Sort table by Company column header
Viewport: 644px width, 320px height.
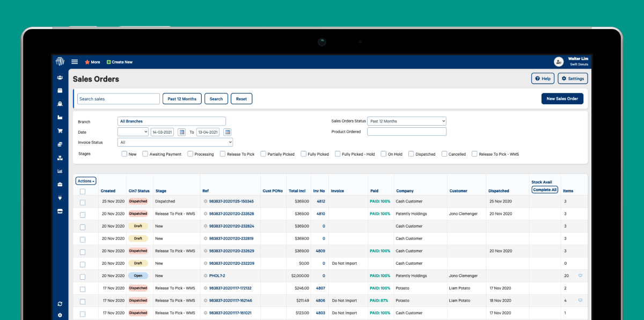pos(405,191)
